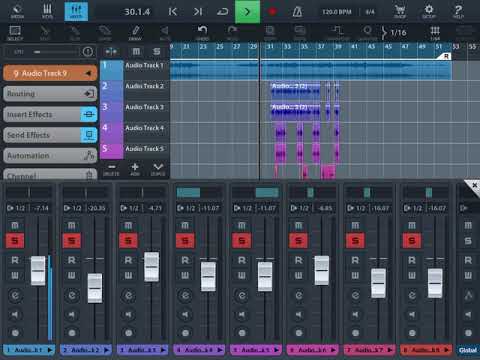Viewport: 480px width, 360px height.
Task: Choose the Erase tool
Action: (105, 33)
